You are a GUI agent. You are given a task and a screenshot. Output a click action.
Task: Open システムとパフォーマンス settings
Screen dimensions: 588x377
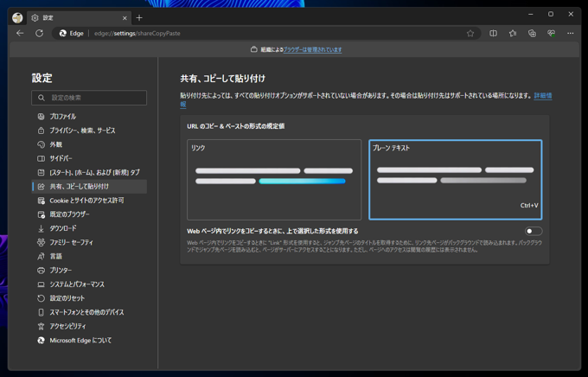[89, 284]
